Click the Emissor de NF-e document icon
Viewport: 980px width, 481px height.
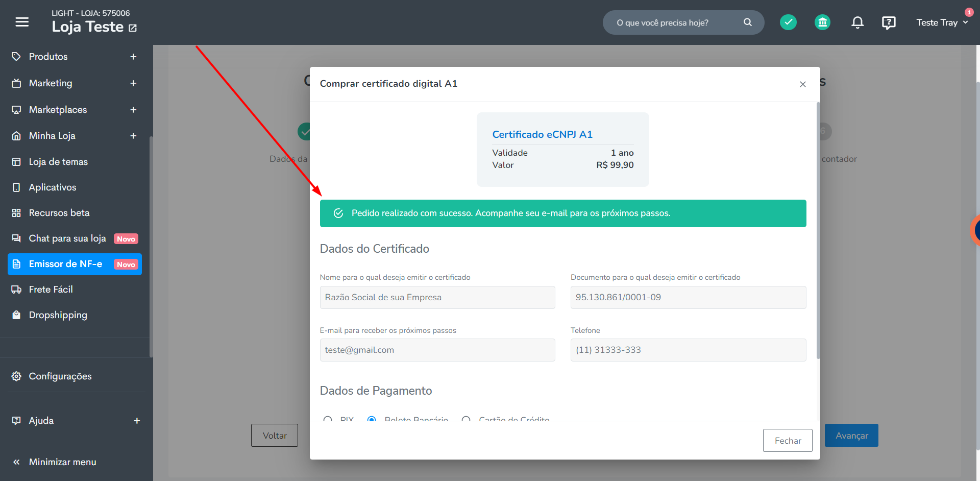coord(16,264)
